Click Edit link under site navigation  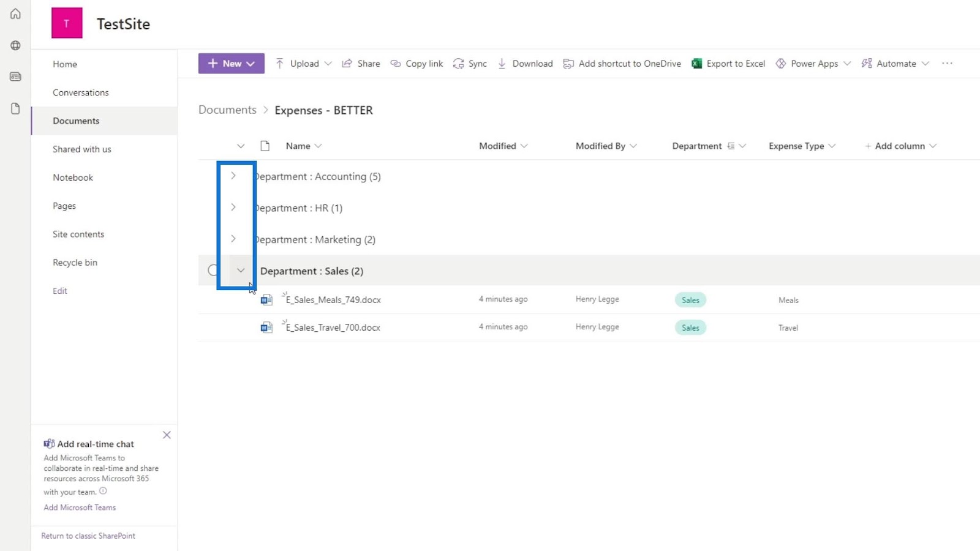[60, 291]
